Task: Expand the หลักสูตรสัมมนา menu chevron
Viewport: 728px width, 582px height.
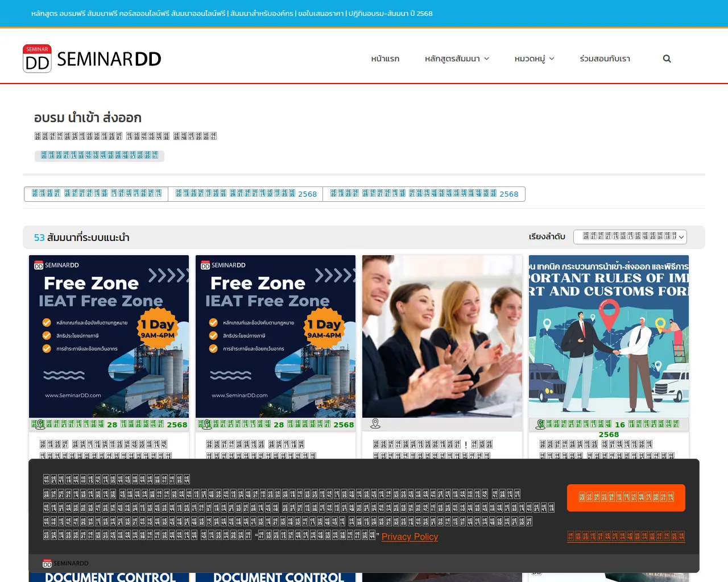Action: tap(487, 59)
